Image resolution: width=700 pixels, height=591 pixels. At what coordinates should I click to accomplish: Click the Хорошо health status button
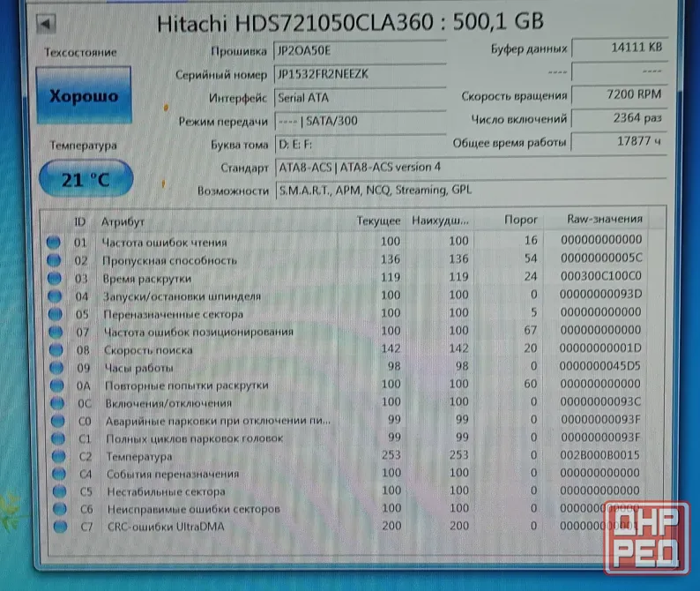click(84, 95)
